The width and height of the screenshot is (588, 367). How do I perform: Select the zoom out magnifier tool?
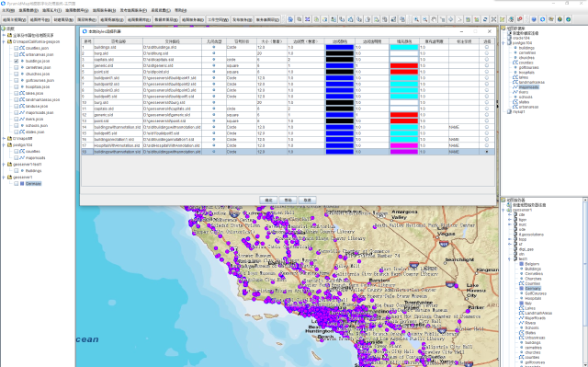[x=425, y=19]
